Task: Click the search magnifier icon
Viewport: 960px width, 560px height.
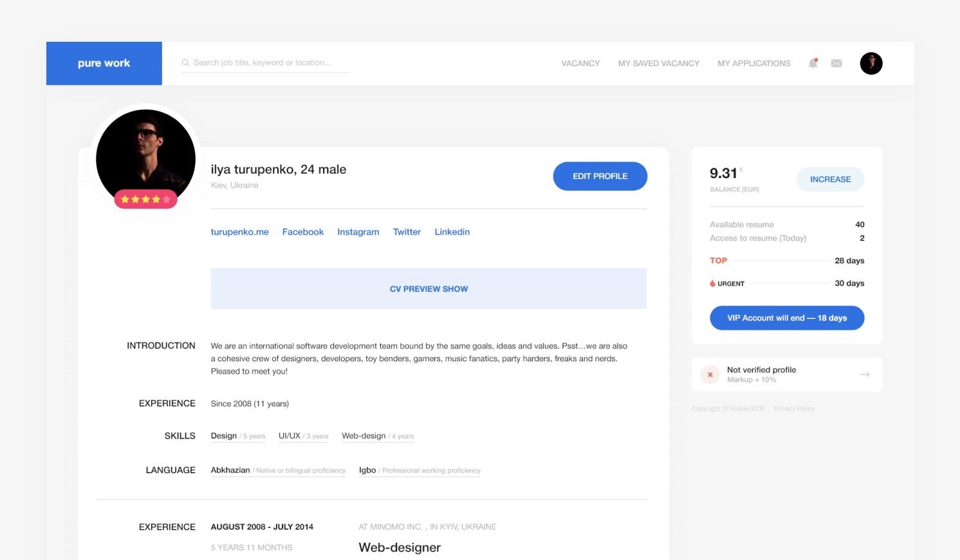Action: tap(185, 62)
